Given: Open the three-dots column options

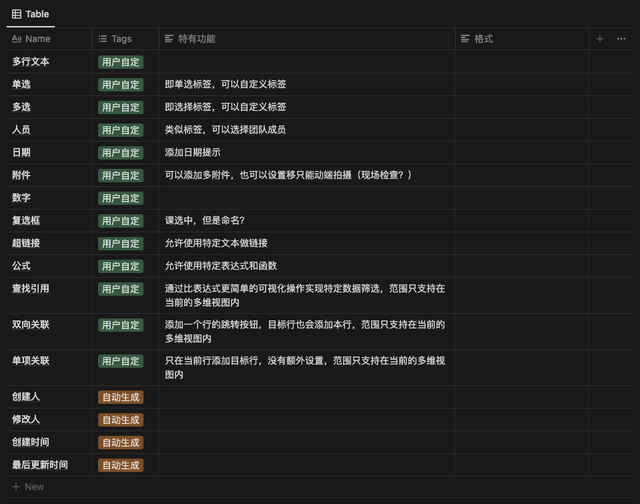Looking at the screenshot, I should coord(621,39).
